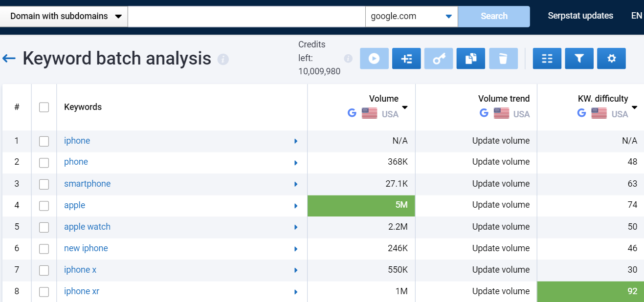
Task: Click the trash delete toolbar button
Action: [503, 59]
